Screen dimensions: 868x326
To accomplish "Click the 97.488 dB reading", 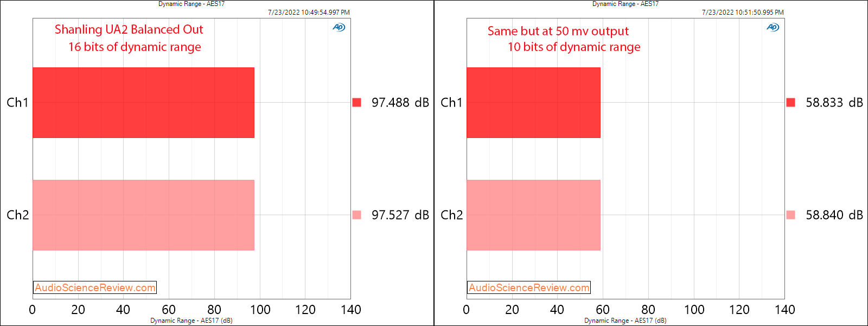I will point(400,102).
